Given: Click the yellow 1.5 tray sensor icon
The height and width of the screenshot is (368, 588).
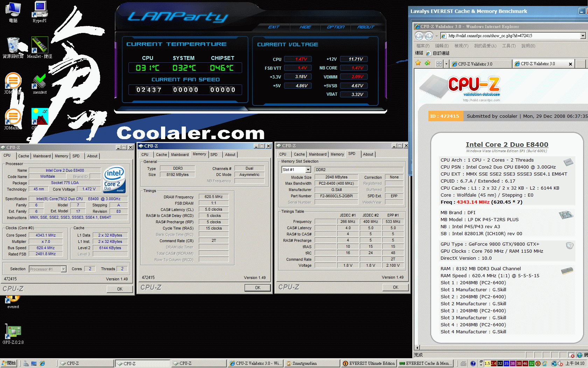Looking at the screenshot, I should coord(487,363).
